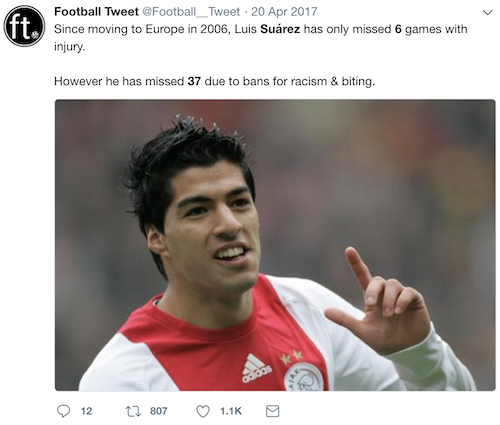500x425 pixels.
Task: Open the Football Tweet display name
Action: (96, 12)
